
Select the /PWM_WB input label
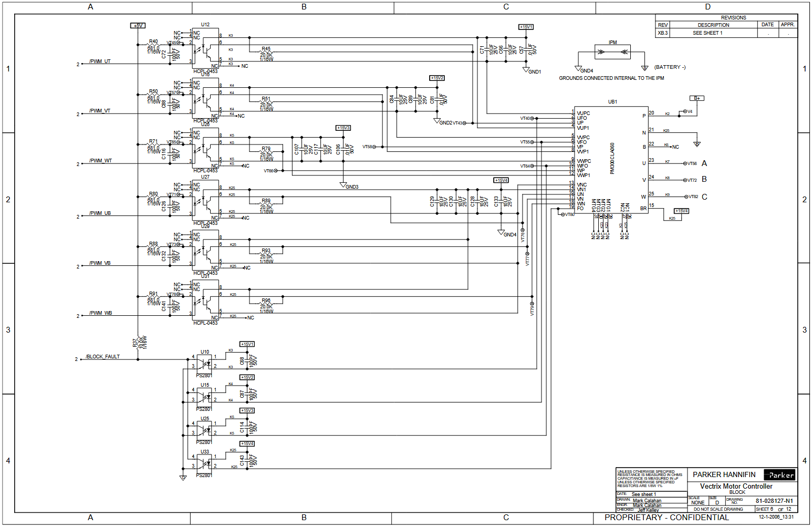[100, 313]
